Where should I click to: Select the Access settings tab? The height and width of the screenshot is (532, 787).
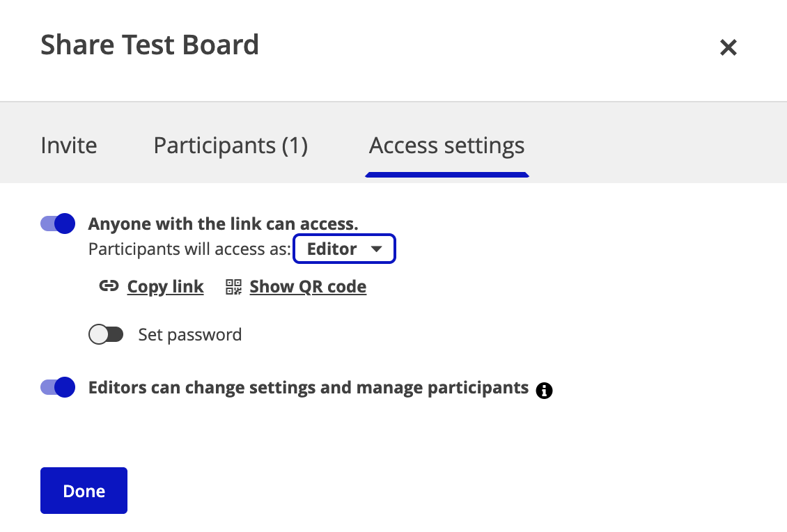pyautogui.click(x=446, y=146)
